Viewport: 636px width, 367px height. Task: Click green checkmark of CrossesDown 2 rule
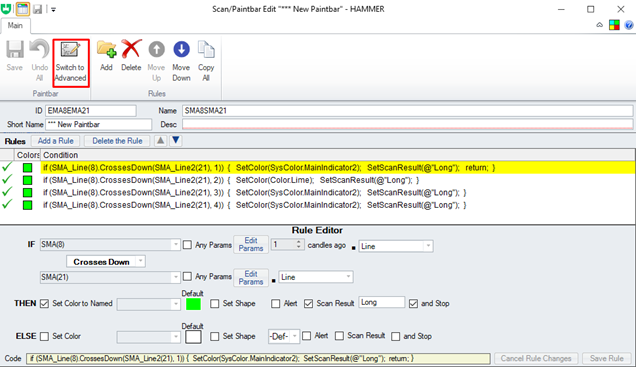(7, 179)
